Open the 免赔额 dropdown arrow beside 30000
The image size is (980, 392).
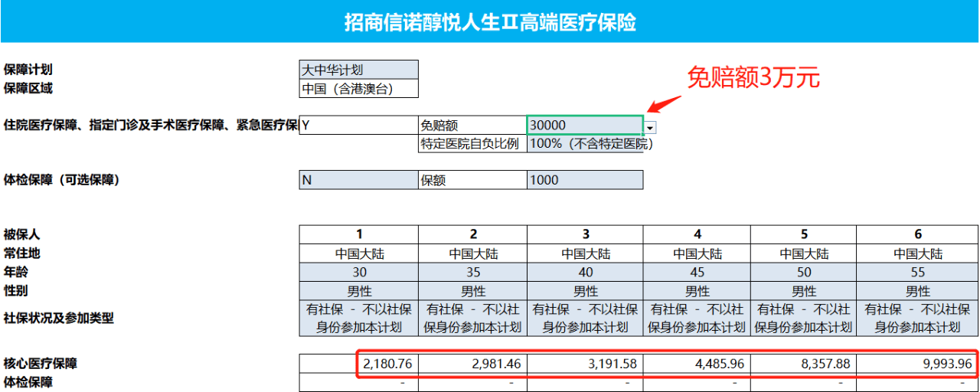pyautogui.click(x=650, y=127)
